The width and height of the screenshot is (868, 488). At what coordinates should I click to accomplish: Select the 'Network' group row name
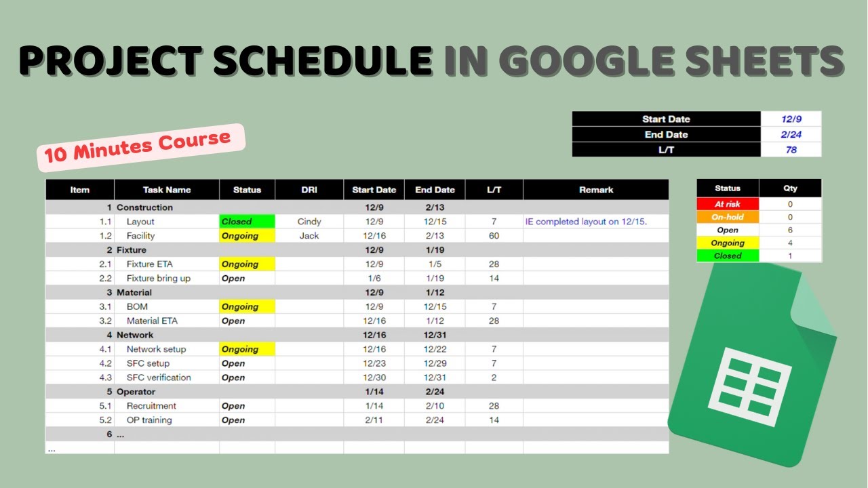[135, 335]
